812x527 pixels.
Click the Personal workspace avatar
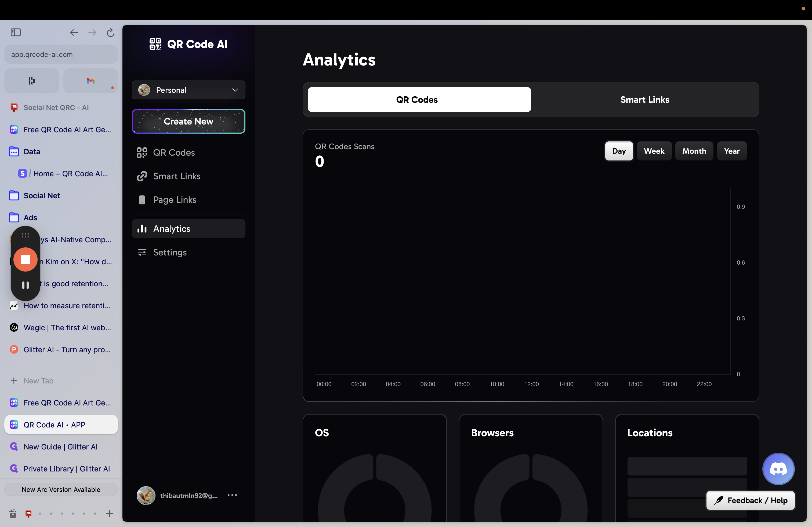coord(144,90)
